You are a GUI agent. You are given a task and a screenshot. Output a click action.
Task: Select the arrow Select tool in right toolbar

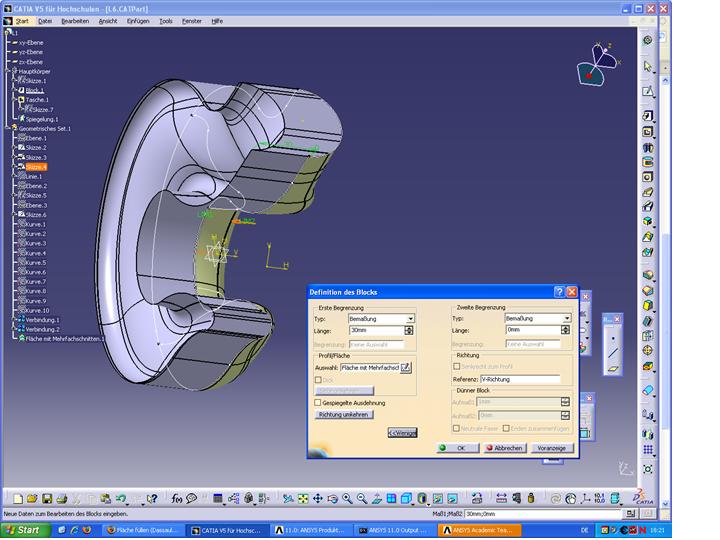pyautogui.click(x=647, y=67)
